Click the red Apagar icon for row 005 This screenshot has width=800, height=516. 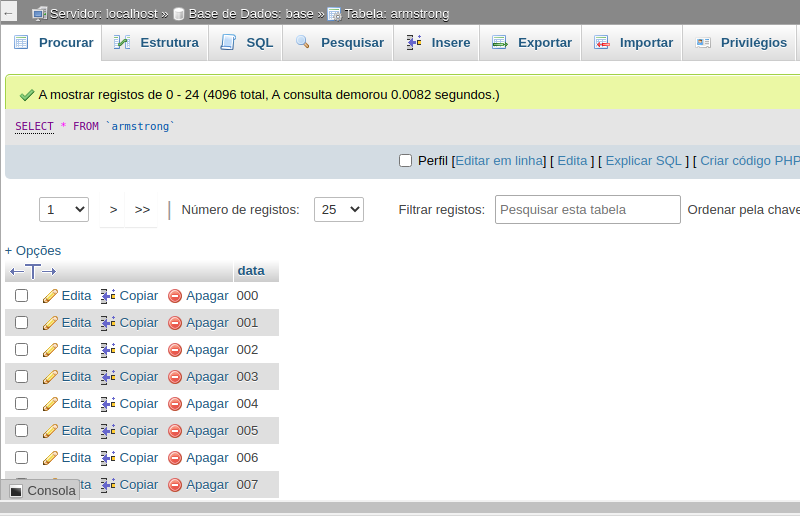tap(175, 431)
